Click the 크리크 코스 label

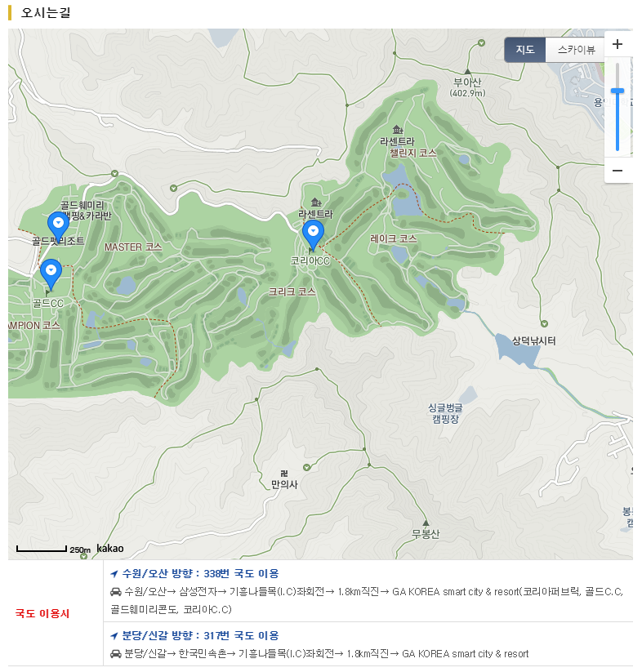[x=292, y=291]
